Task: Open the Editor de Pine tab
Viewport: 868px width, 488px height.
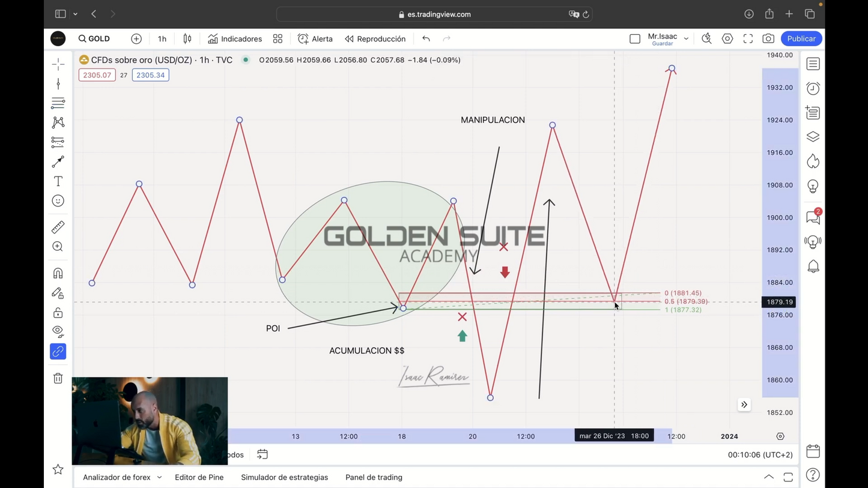Action: pyautogui.click(x=199, y=477)
